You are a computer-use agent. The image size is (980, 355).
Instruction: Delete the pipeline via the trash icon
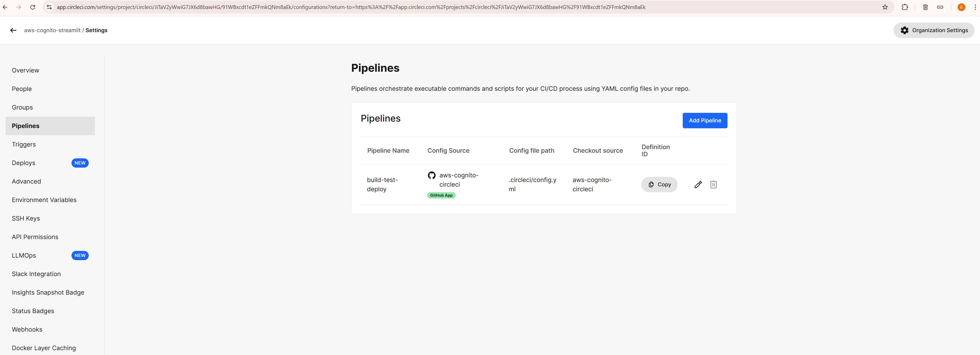[714, 185]
